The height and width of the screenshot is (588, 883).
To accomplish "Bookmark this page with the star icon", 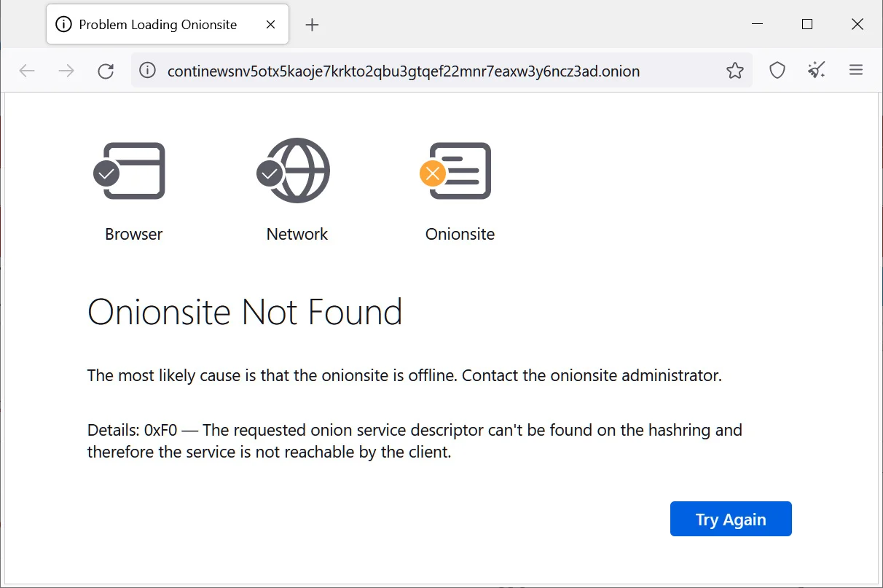I will click(735, 71).
